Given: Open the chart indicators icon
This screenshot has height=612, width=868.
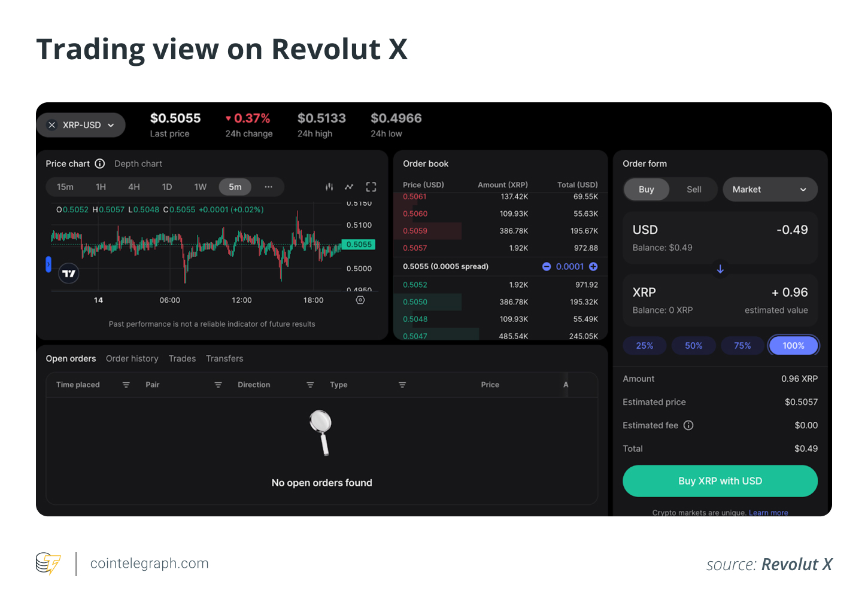Looking at the screenshot, I should (349, 187).
